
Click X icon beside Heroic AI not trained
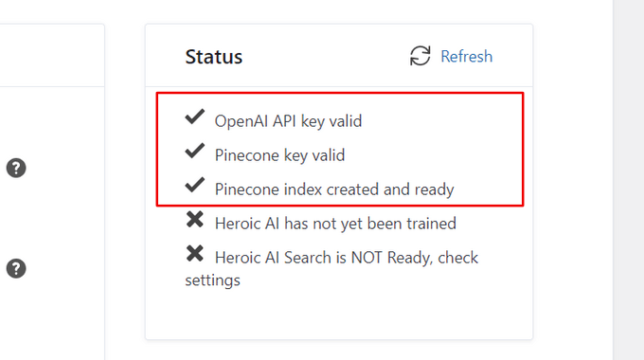point(195,220)
